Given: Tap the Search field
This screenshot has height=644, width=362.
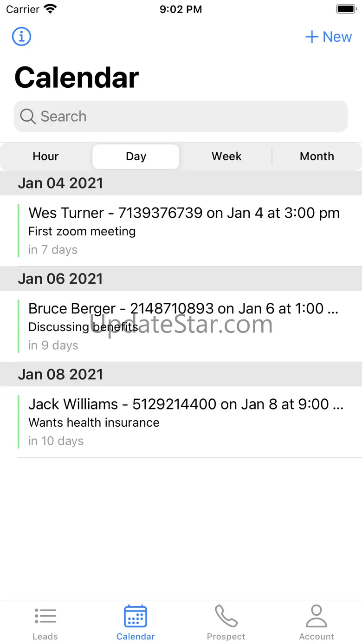Looking at the screenshot, I should click(x=186, y=116).
